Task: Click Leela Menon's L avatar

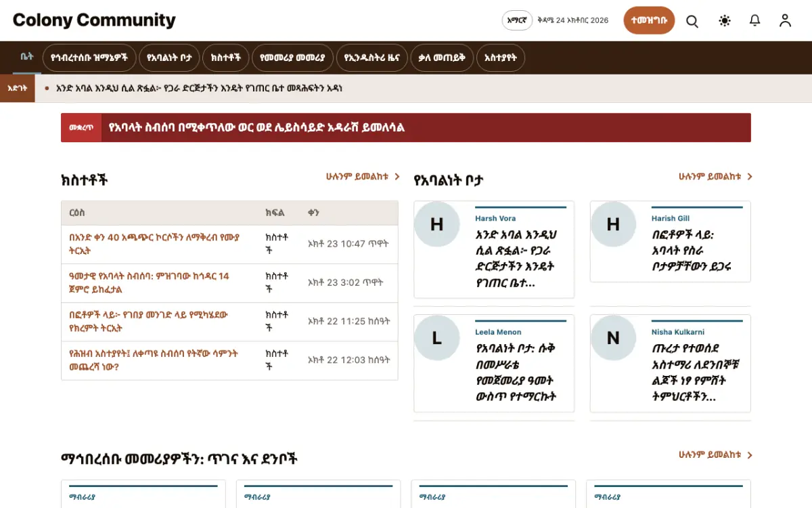Action: (x=436, y=338)
